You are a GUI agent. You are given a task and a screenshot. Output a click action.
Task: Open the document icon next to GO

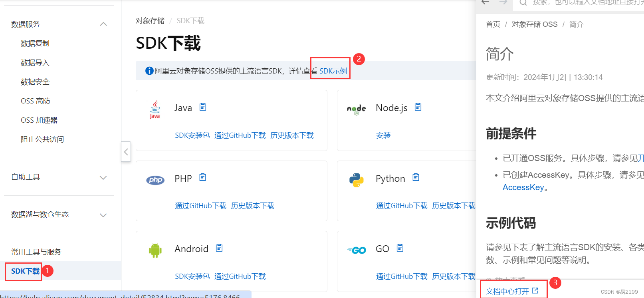tap(400, 248)
